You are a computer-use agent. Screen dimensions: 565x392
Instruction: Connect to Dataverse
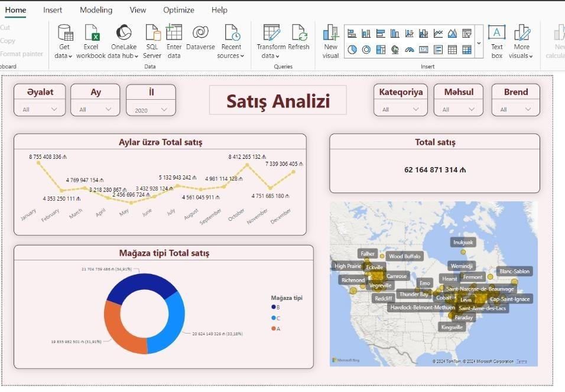200,37
